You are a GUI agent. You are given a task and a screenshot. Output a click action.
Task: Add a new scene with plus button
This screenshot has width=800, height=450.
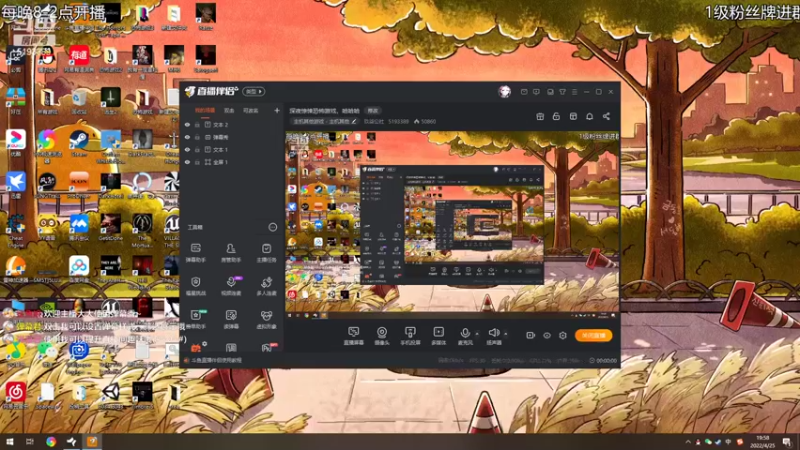[x=277, y=110]
